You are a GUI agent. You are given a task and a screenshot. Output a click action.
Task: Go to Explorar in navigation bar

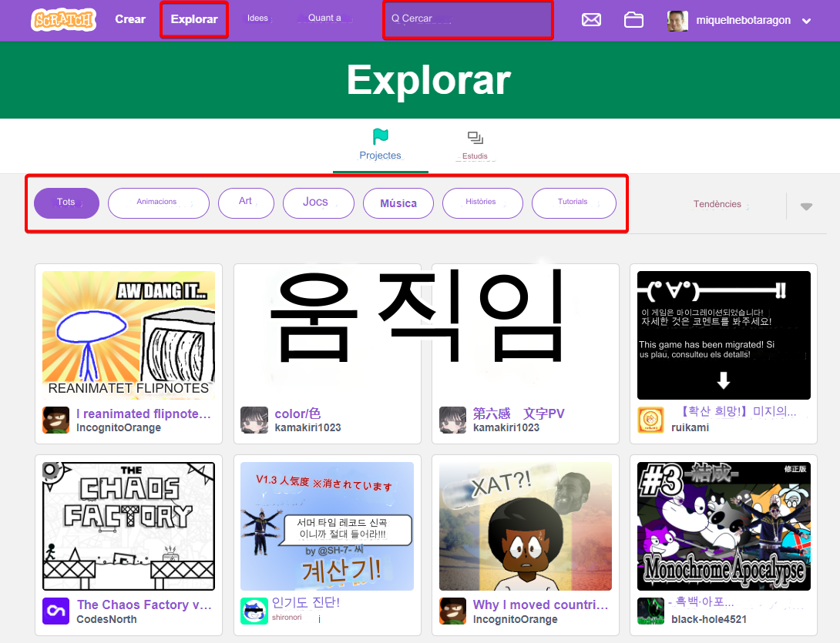[x=194, y=19]
